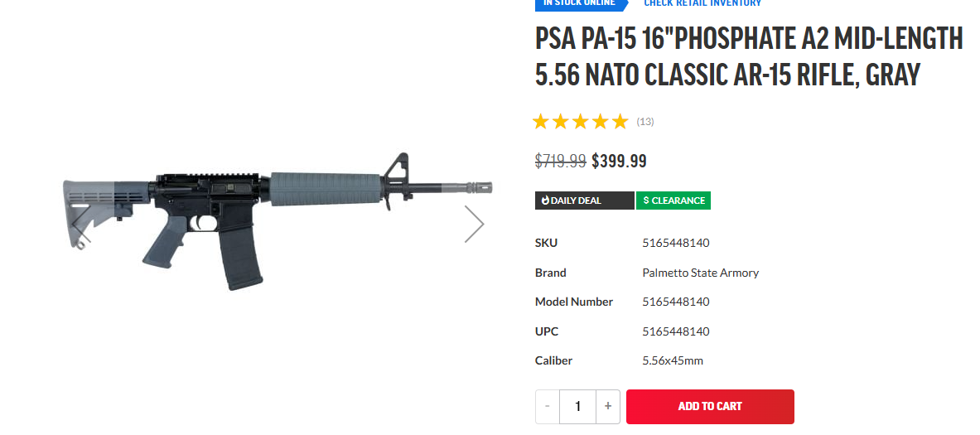Click the 5.56x45mm caliber value
Image resolution: width=980 pixels, height=435 pixels.
click(x=673, y=360)
